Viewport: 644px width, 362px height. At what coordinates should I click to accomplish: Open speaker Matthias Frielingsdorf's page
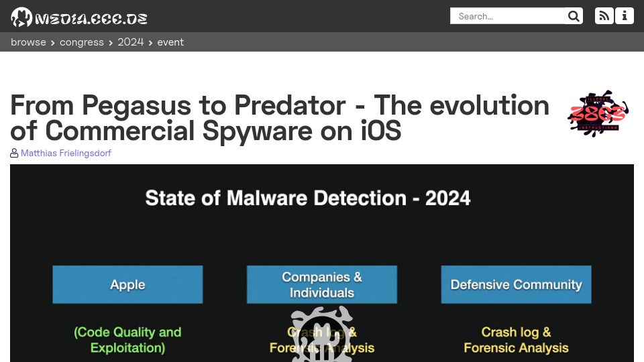pos(66,153)
